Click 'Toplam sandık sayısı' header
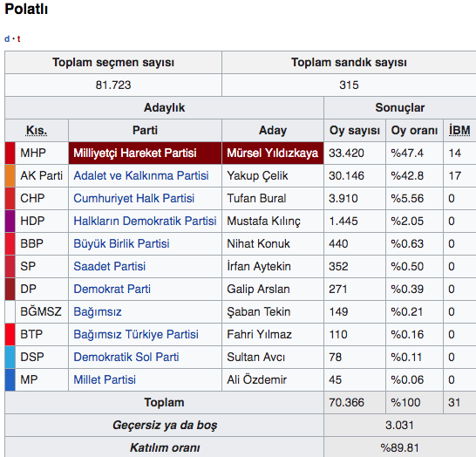This screenshot has width=476, height=457. point(349,62)
